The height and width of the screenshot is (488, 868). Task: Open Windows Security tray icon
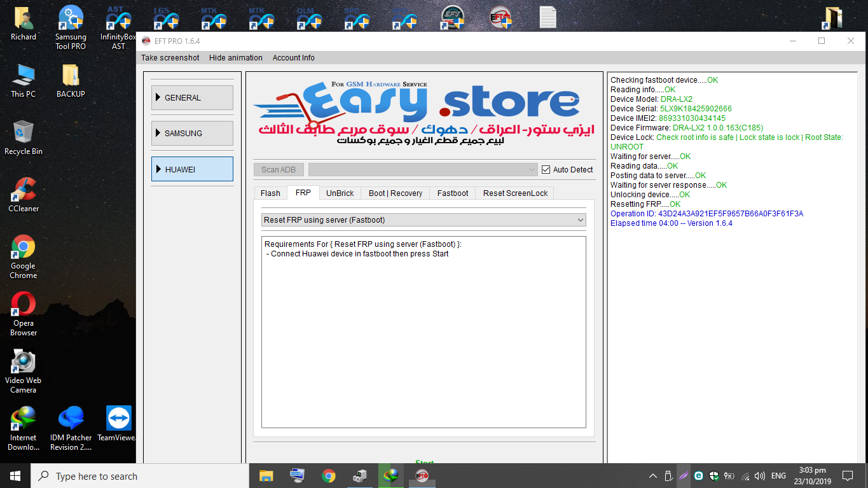tap(713, 476)
